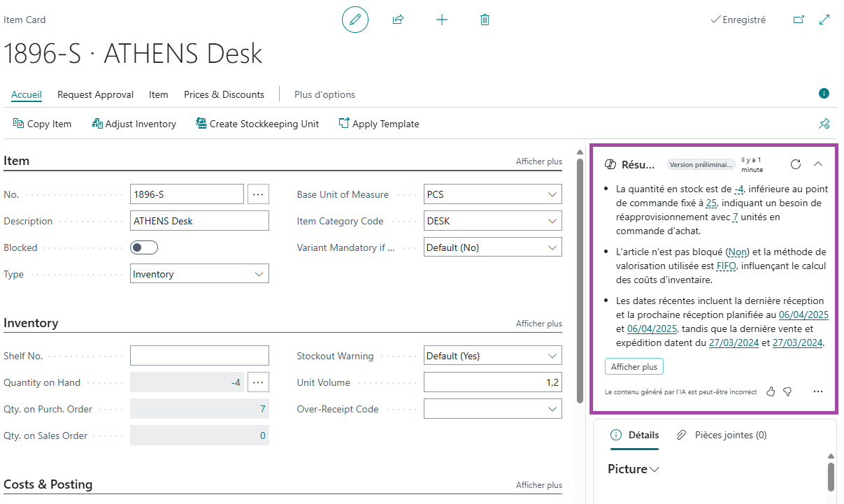Refresh the AI summary panel

click(795, 164)
